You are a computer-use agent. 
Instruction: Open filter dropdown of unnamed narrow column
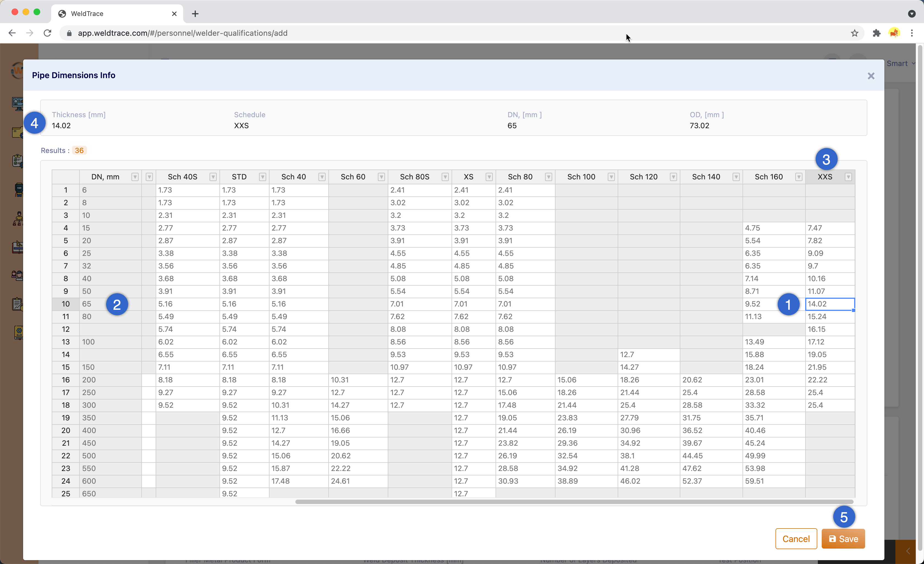149,177
